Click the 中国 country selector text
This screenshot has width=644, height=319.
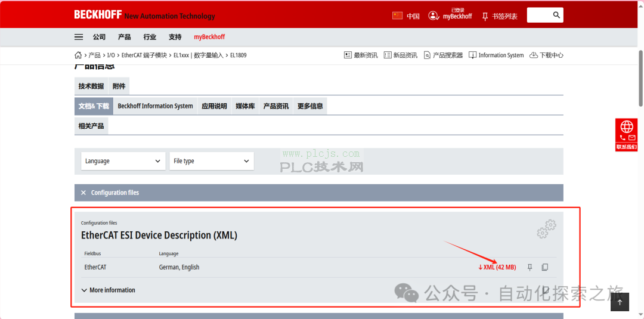click(413, 16)
